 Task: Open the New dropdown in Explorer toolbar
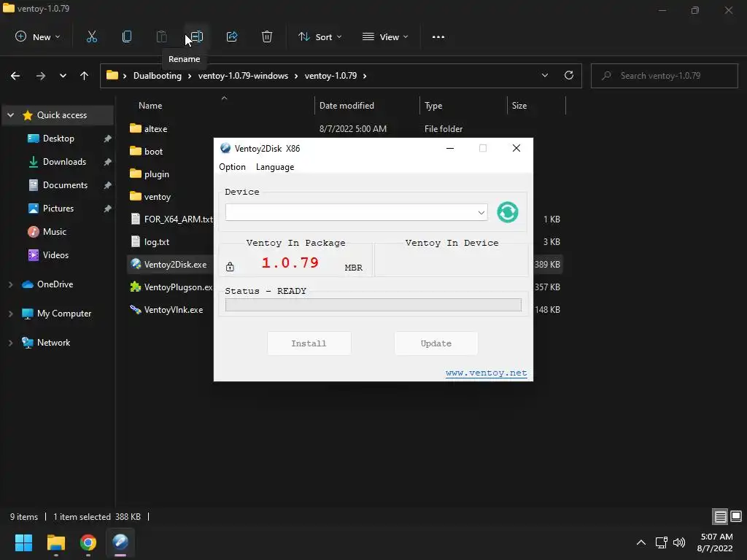38,36
